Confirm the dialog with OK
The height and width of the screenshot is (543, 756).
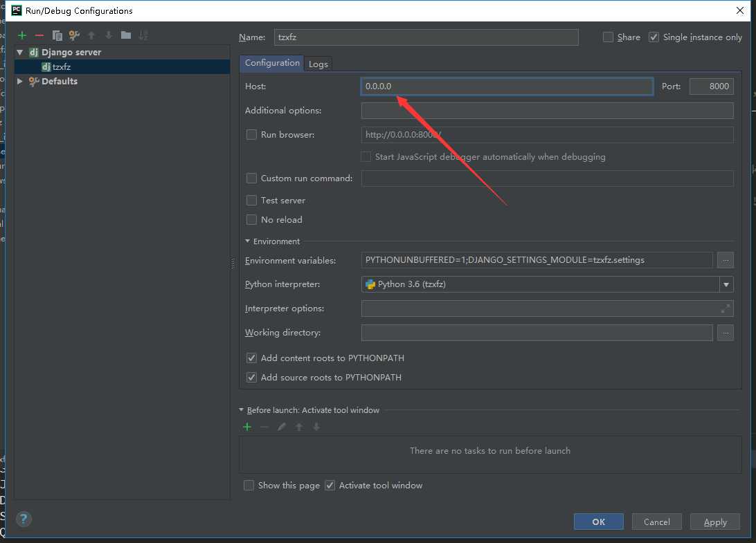[598, 522]
